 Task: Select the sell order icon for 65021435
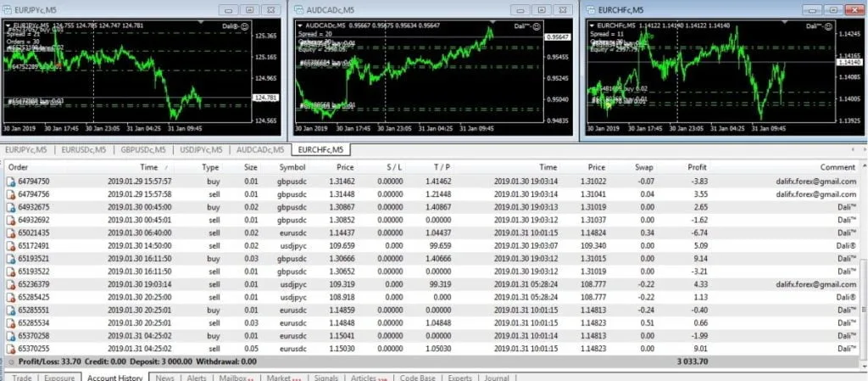(11, 233)
